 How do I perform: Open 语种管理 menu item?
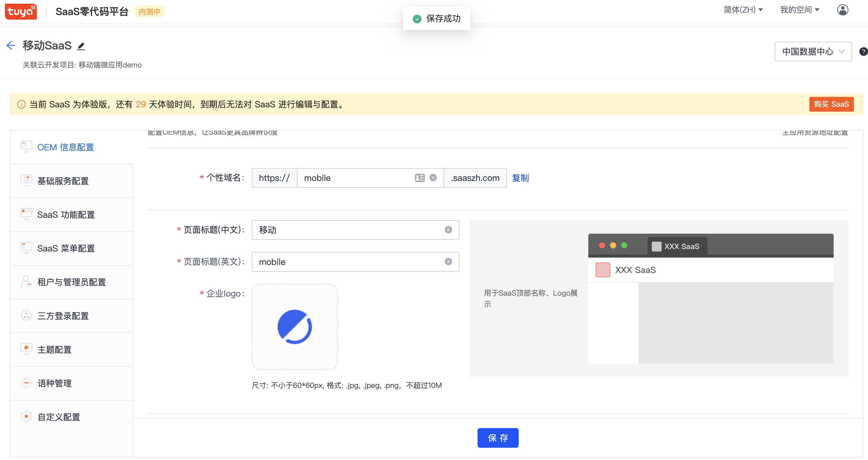tap(71, 383)
